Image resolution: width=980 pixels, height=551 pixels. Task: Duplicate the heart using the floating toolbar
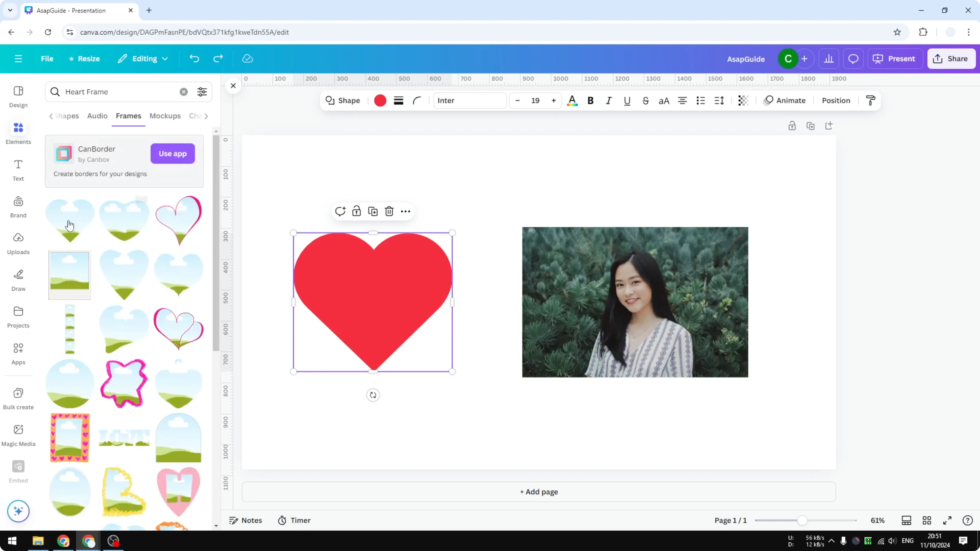[x=373, y=211]
